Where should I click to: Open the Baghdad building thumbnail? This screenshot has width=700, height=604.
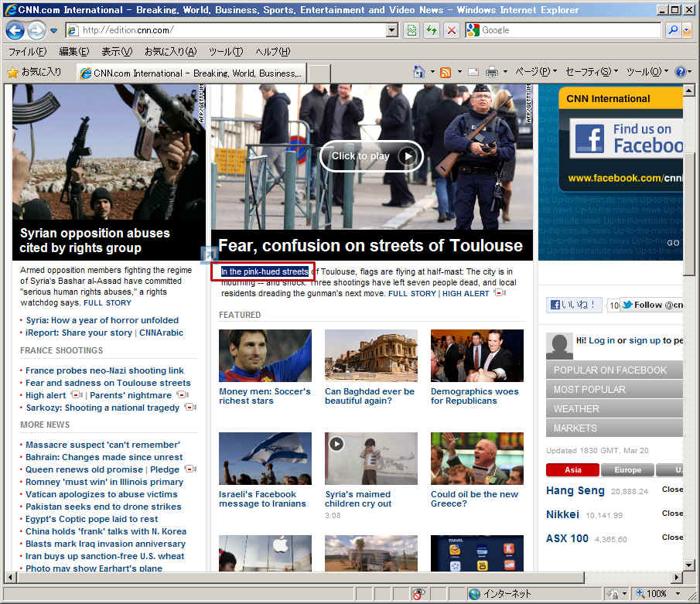pyautogui.click(x=371, y=355)
